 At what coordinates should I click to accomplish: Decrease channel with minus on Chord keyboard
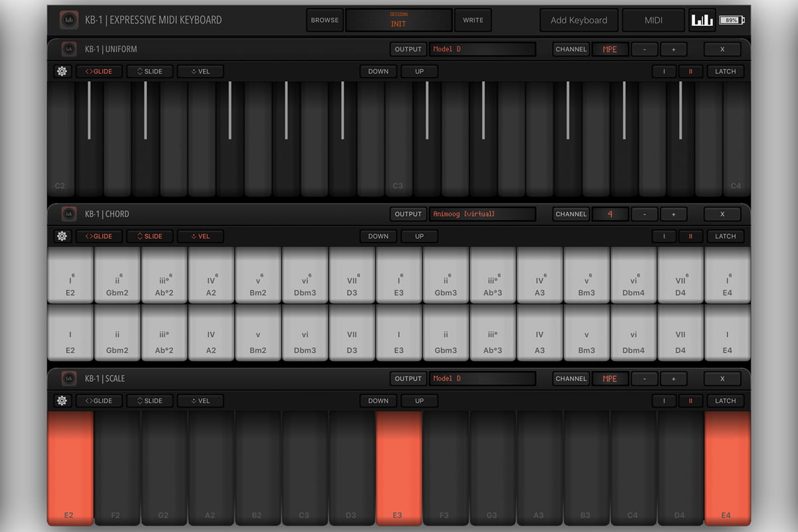coord(644,214)
